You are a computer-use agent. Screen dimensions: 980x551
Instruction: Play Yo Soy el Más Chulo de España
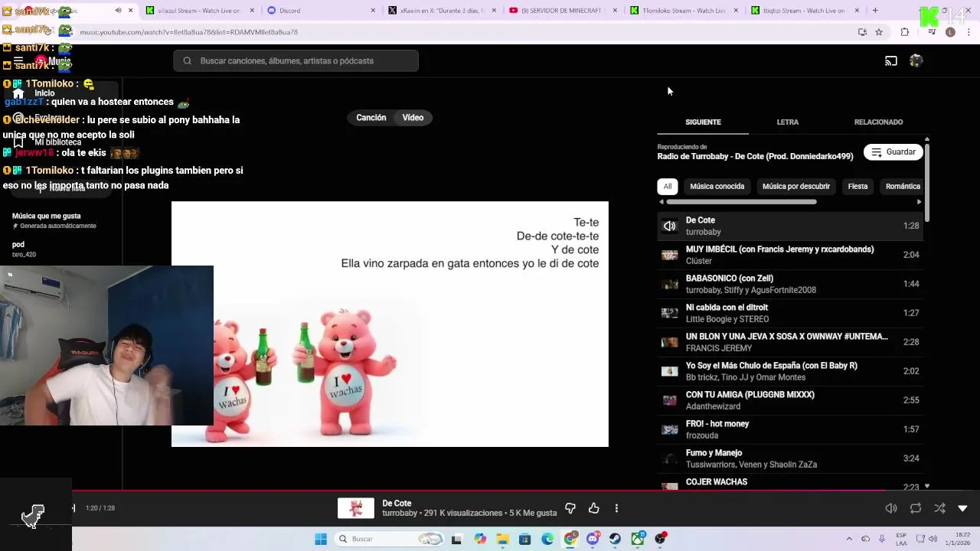click(790, 371)
